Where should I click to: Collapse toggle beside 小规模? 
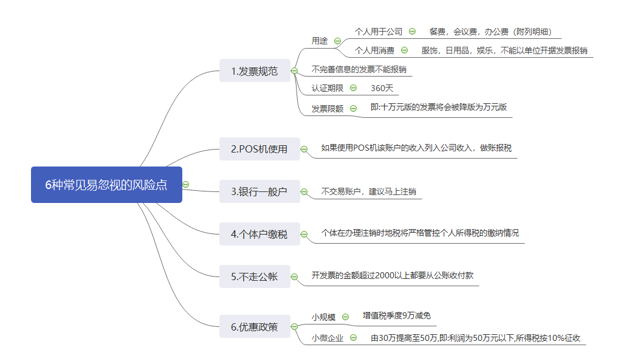click(345, 317)
